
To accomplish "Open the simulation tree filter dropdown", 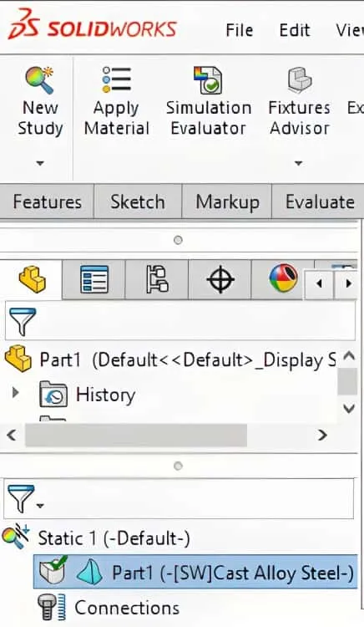I will coord(40,506).
